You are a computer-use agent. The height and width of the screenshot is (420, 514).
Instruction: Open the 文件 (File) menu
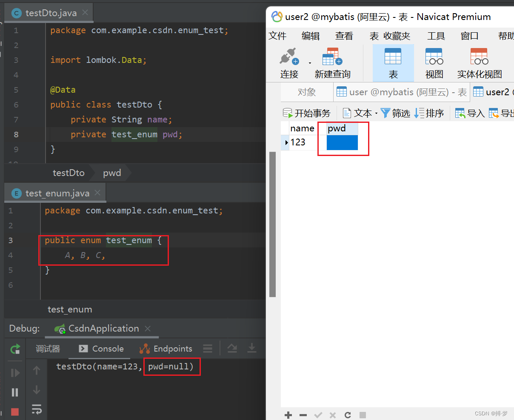[277, 36]
